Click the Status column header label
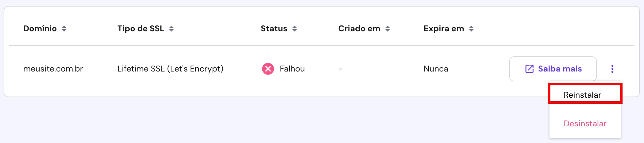Viewport: 644px width, 143px height. click(274, 29)
